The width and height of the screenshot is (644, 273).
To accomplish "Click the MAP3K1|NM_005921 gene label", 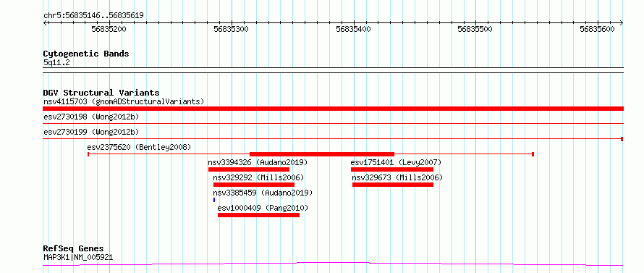I will [78, 258].
